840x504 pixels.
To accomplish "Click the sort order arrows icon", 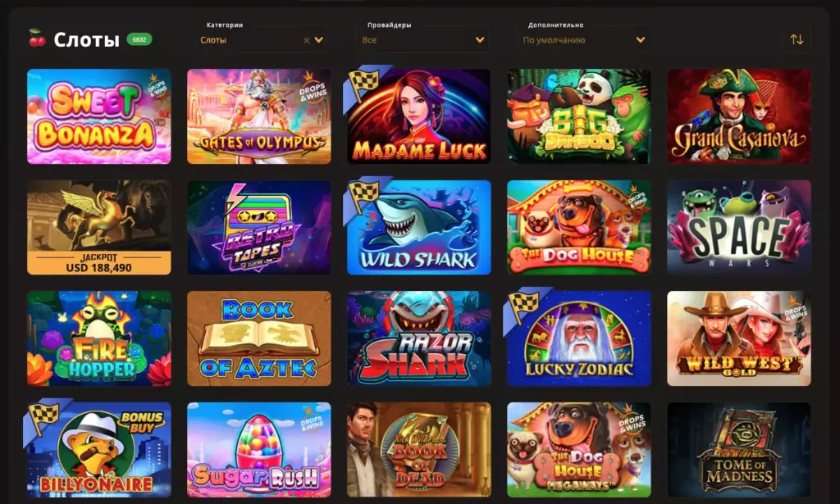I will pos(797,39).
